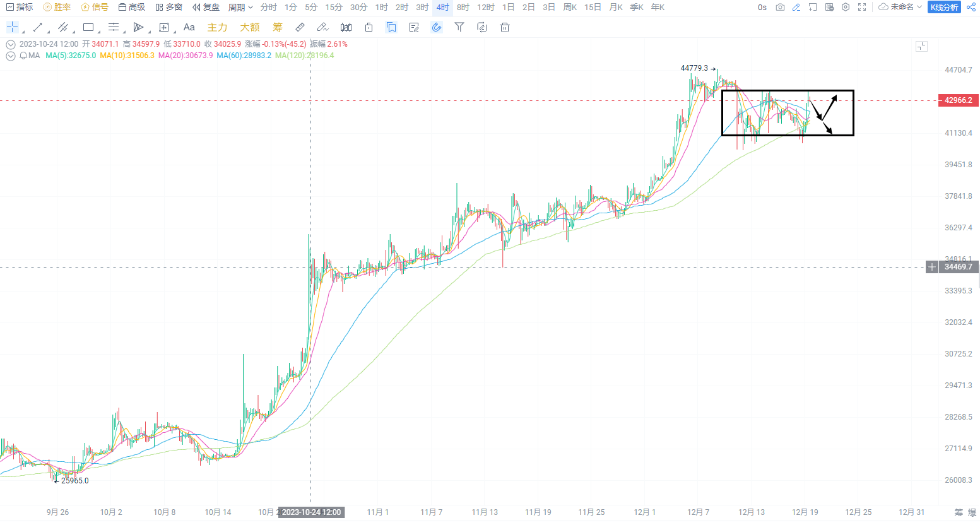Toggle the 筹 chip distribution overlay in toolbar

pyautogui.click(x=278, y=27)
